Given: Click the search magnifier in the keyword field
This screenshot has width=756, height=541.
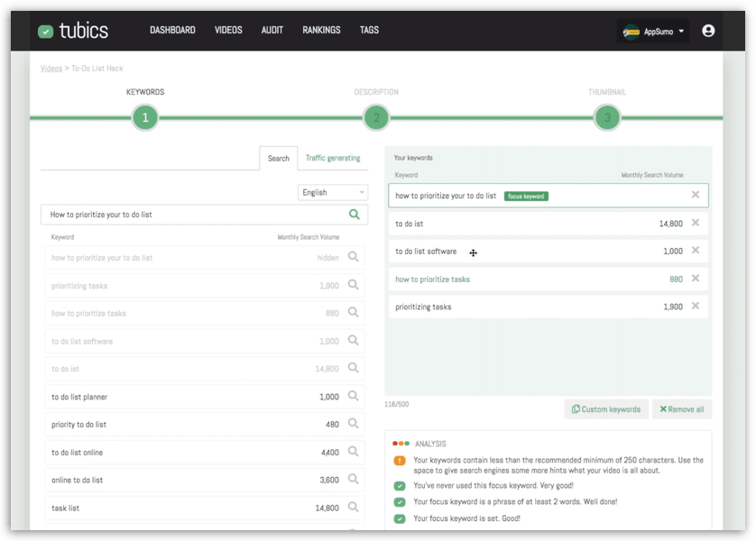Looking at the screenshot, I should [x=355, y=215].
